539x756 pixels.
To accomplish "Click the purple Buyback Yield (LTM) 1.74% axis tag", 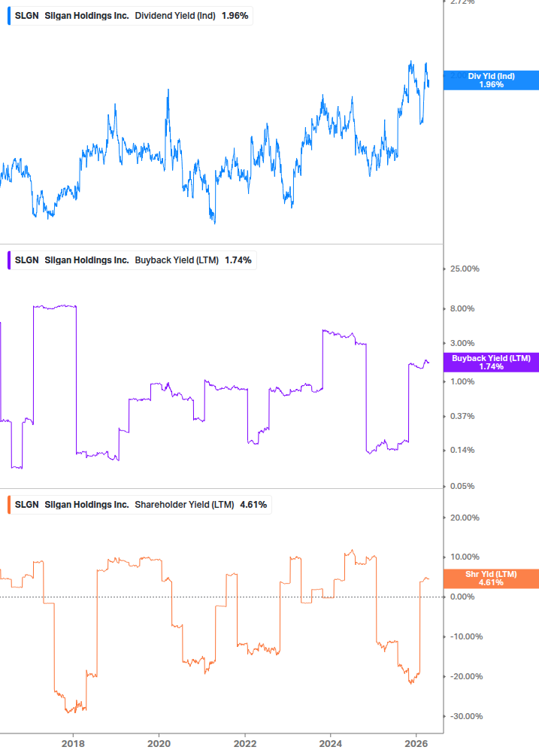I will pos(491,362).
